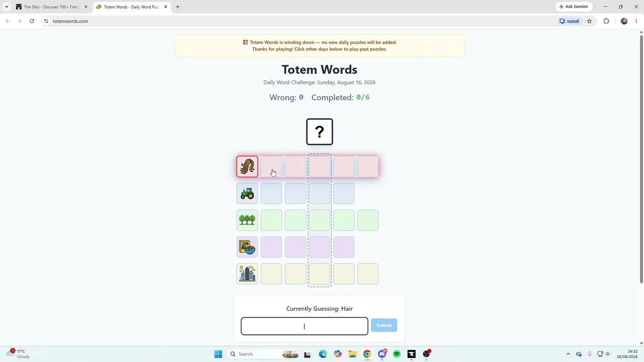Select the city buildings clue icon
Screen dimensions: 644x362
tap(247, 274)
